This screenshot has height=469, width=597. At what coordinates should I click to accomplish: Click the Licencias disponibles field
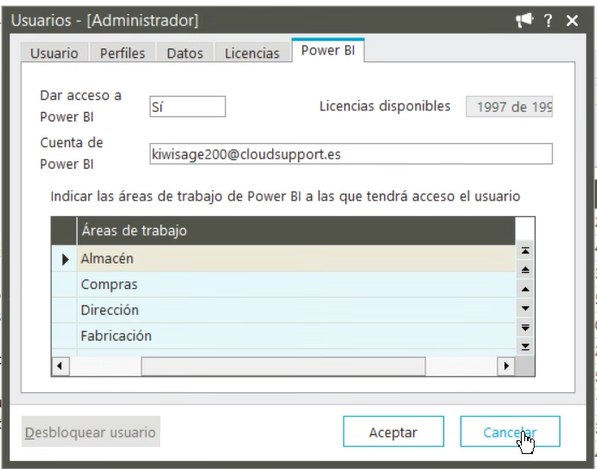tap(509, 107)
